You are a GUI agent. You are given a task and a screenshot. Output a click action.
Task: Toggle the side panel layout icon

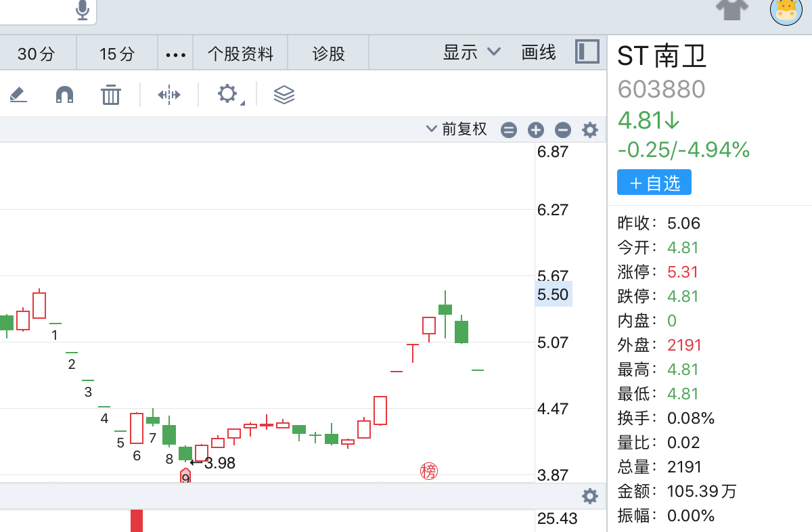tap(587, 52)
